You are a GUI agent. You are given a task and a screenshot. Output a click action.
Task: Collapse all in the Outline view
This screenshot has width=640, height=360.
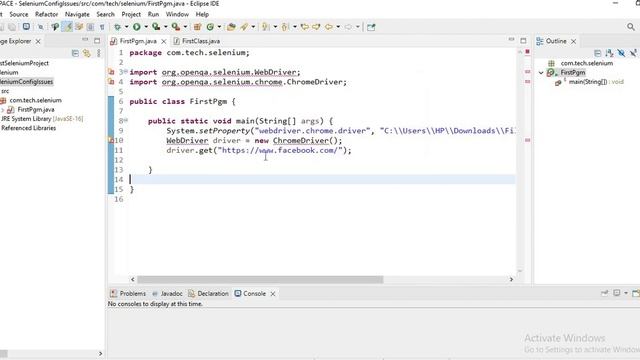pyautogui.click(x=598, y=53)
